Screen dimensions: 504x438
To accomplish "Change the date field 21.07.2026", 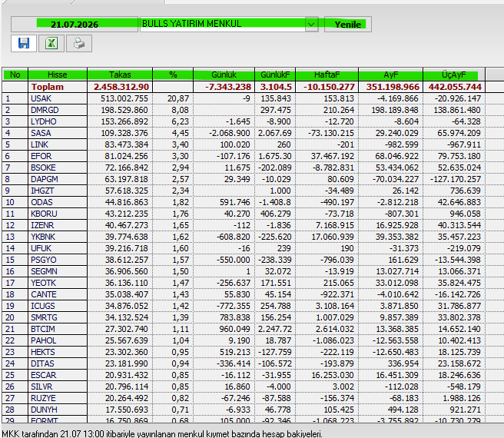I will click(75, 25).
